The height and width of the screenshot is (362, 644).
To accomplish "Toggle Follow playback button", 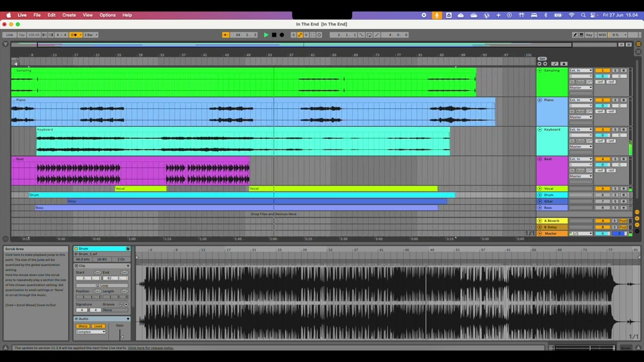I will pos(225,35).
